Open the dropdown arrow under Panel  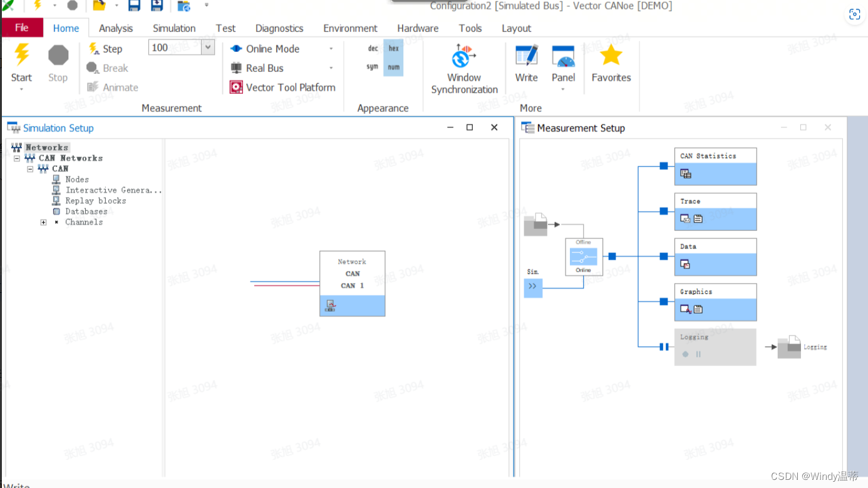563,89
